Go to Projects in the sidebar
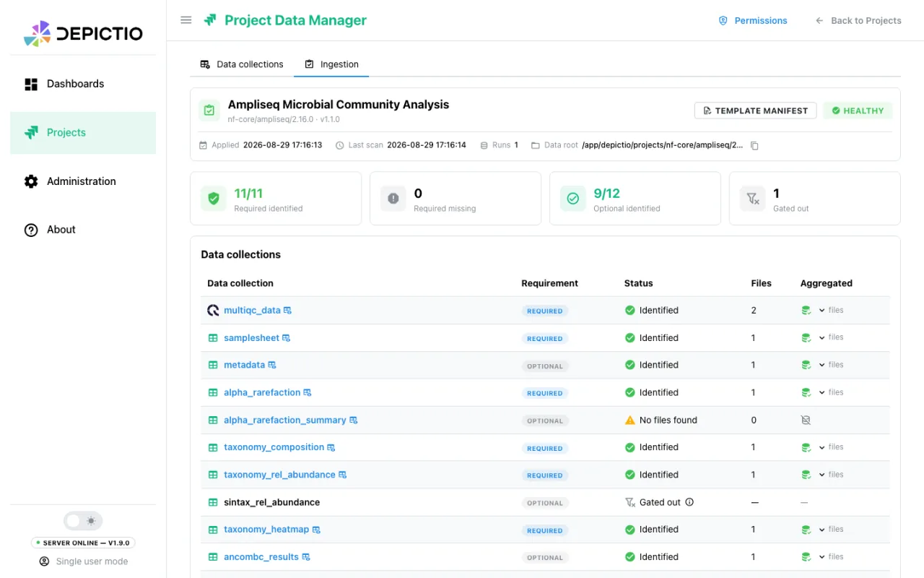This screenshot has width=924, height=578. (83, 133)
